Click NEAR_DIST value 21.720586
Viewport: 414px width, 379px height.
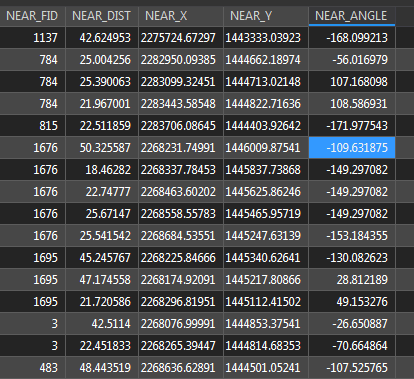click(101, 302)
